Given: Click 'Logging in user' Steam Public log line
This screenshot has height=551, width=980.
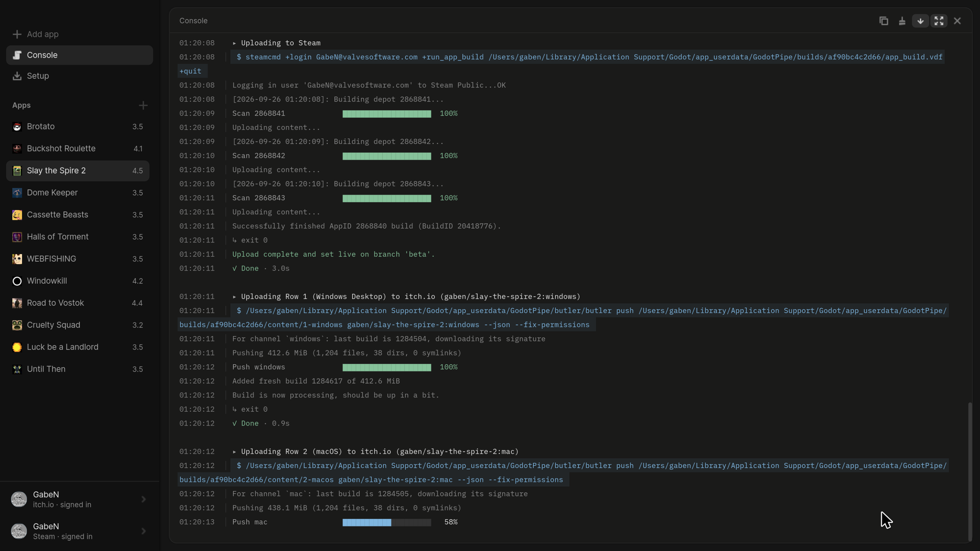Looking at the screenshot, I should pyautogui.click(x=369, y=85).
